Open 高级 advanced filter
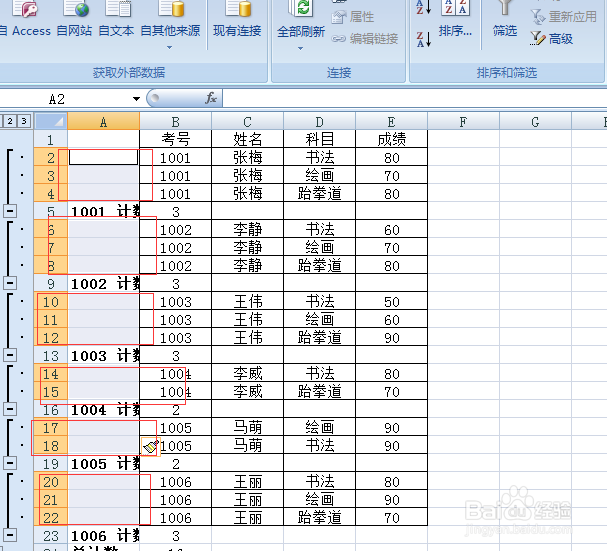This screenshot has height=551, width=607. (551, 38)
